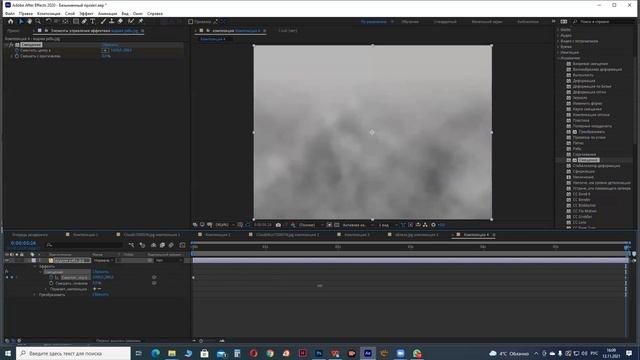The height and width of the screenshot is (360, 640).
Task: Click the timeline current timecode display
Action: coord(23,243)
